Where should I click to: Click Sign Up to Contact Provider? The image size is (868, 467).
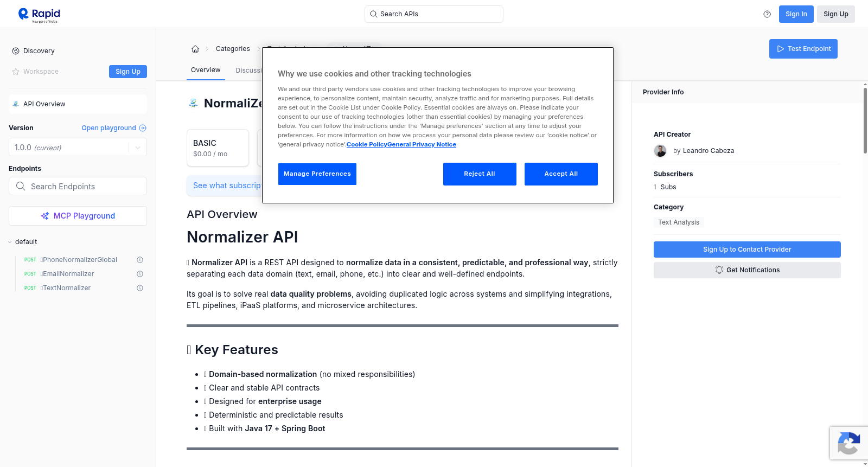pyautogui.click(x=747, y=250)
